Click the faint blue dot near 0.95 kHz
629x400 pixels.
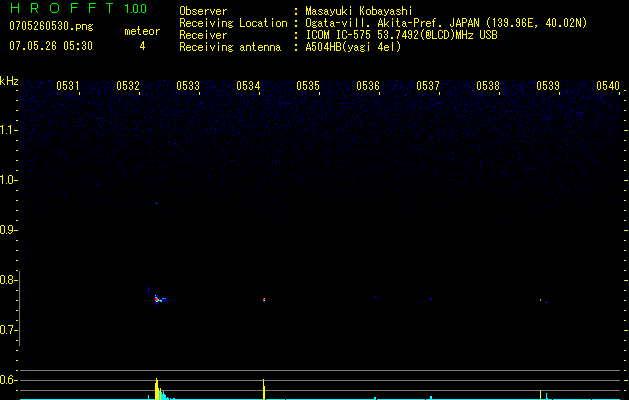click(x=156, y=203)
